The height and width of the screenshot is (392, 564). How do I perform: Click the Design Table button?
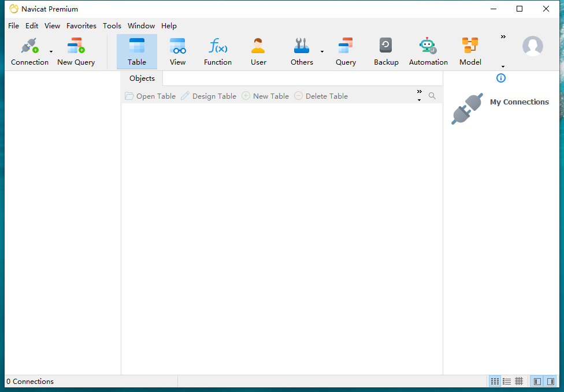[x=208, y=96]
